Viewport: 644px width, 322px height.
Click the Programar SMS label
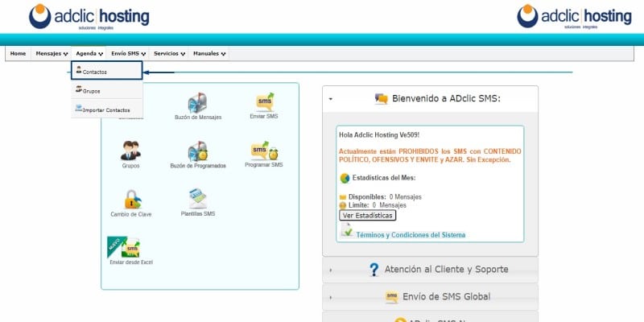click(264, 165)
